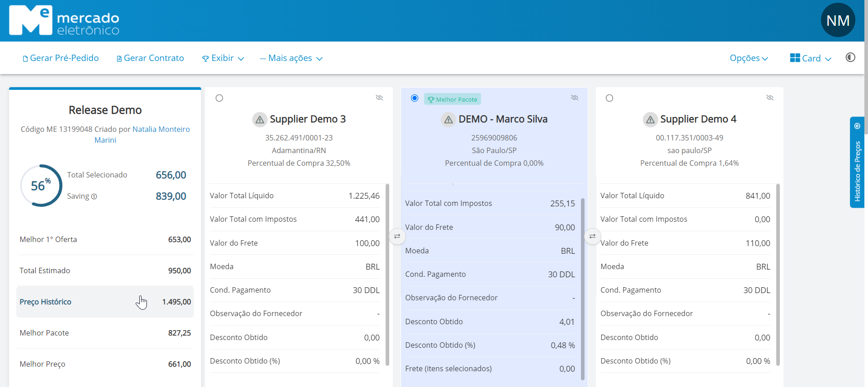Hide the DEMO - Marco Silva card
This screenshot has width=868, height=387.
tap(575, 98)
